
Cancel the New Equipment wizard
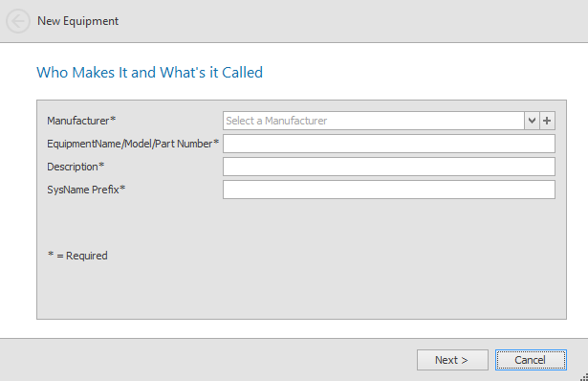point(531,360)
